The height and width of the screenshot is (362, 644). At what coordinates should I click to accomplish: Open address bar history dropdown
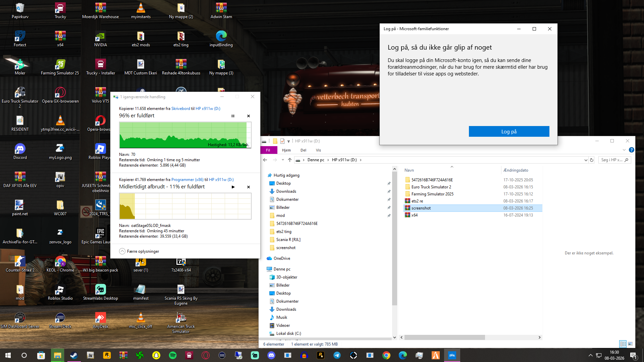(x=586, y=160)
